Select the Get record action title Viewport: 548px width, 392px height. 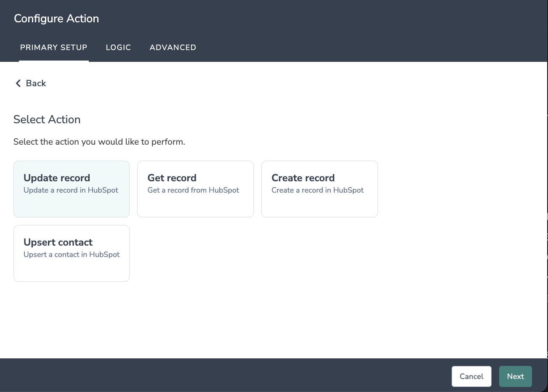(x=172, y=178)
